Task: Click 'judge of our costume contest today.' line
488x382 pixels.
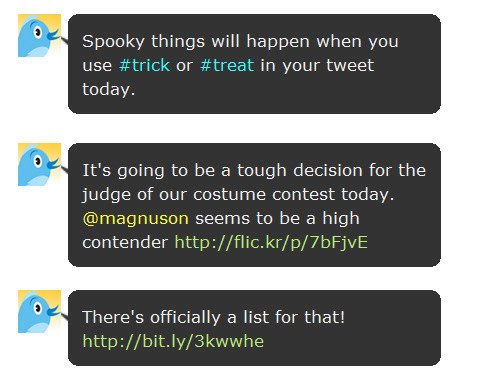Action: (x=238, y=195)
